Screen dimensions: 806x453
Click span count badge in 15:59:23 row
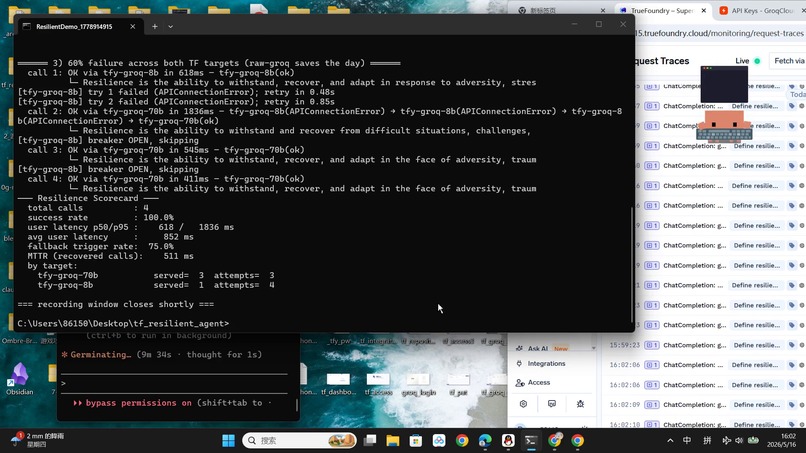(652, 345)
